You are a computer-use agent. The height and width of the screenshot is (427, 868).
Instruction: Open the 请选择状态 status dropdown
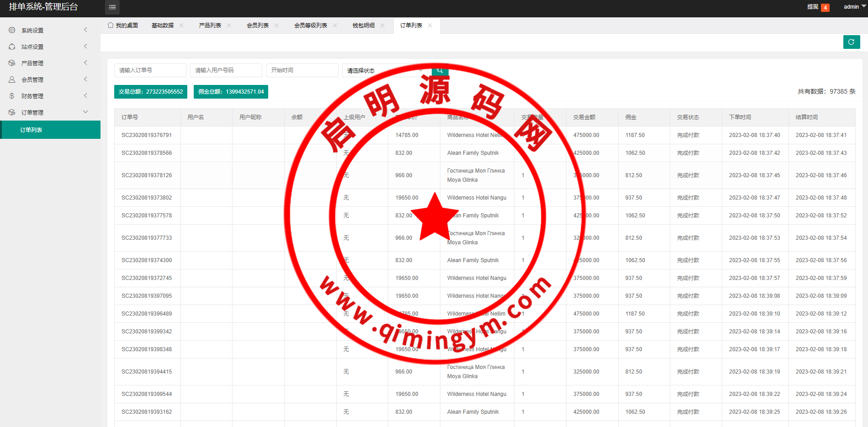click(384, 70)
